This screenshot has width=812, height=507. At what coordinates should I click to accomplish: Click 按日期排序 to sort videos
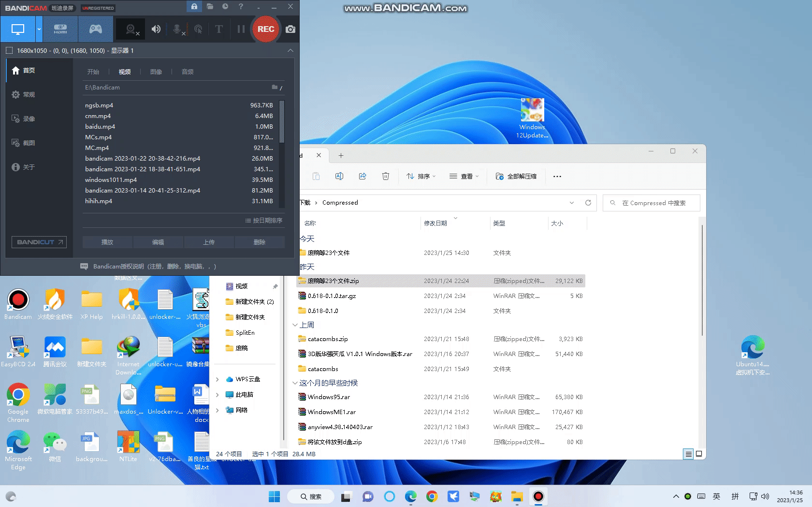coord(264,221)
